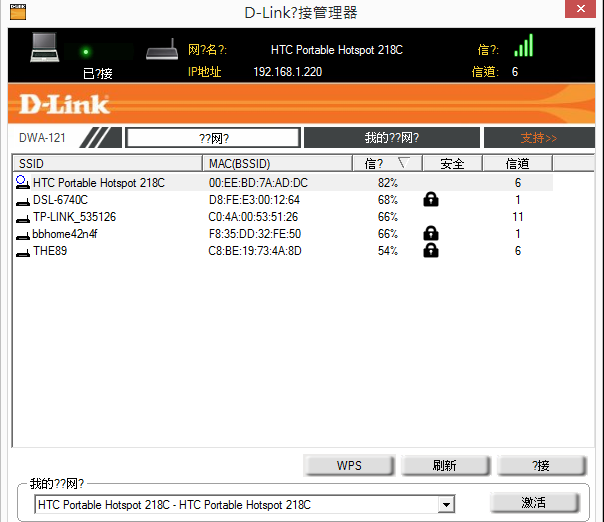Click the profile combo box text field
604x522 pixels.
point(236,505)
